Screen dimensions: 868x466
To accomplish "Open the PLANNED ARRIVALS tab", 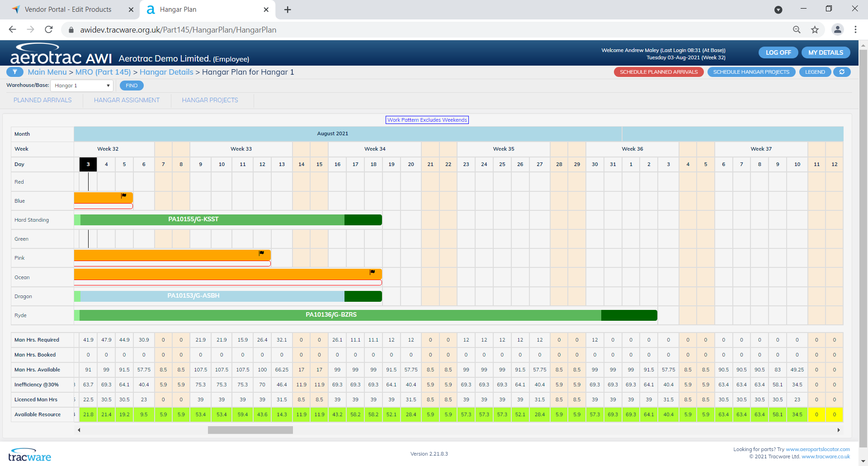I will pos(42,100).
